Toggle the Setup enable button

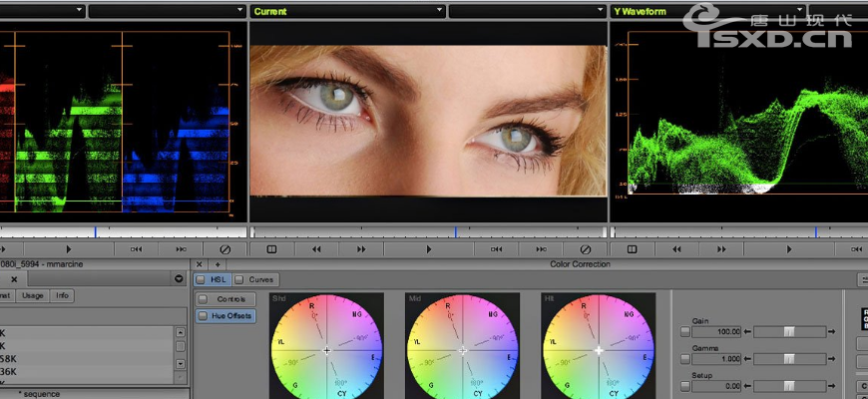pyautogui.click(x=685, y=386)
